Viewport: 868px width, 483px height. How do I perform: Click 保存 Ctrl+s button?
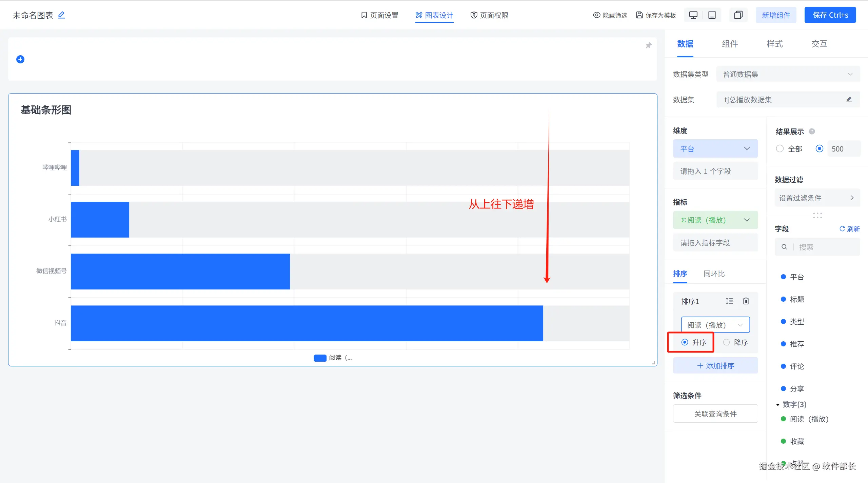click(830, 15)
